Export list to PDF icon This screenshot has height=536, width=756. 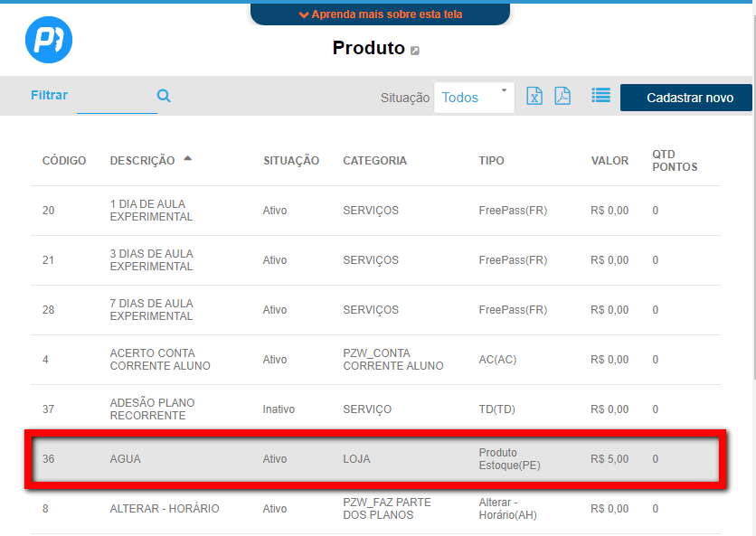[x=562, y=97]
